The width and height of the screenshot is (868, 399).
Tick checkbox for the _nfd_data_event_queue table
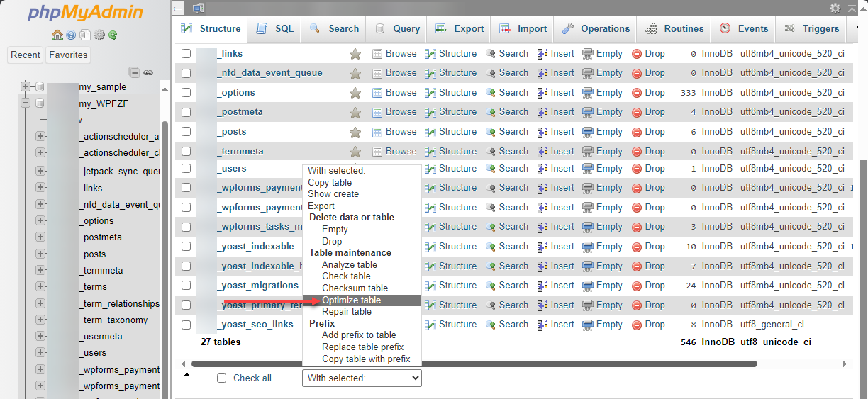tap(186, 72)
